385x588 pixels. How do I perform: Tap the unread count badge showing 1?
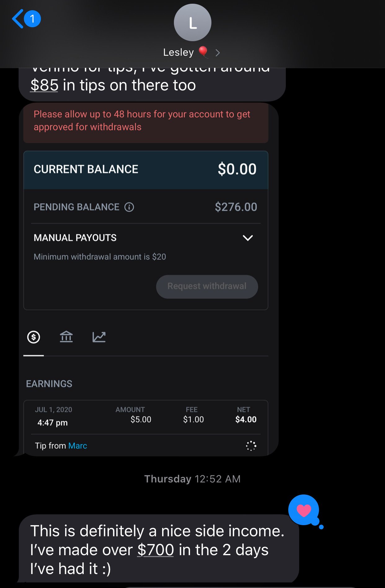(32, 19)
